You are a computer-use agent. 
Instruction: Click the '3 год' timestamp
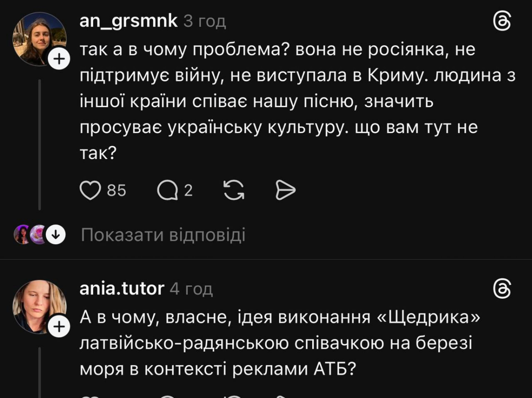coord(205,21)
